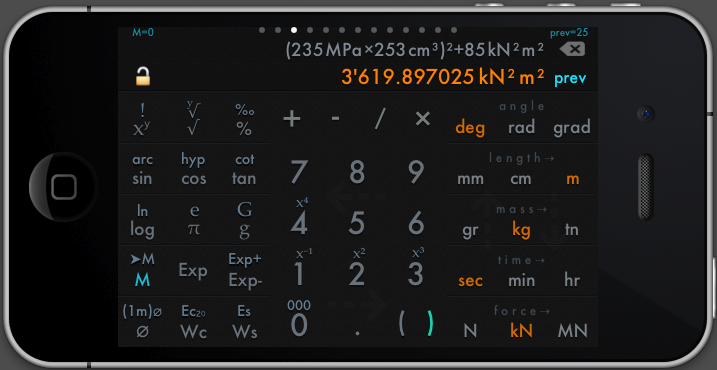Tap the plus operator key
The height and width of the screenshot is (370, 717).
[291, 119]
